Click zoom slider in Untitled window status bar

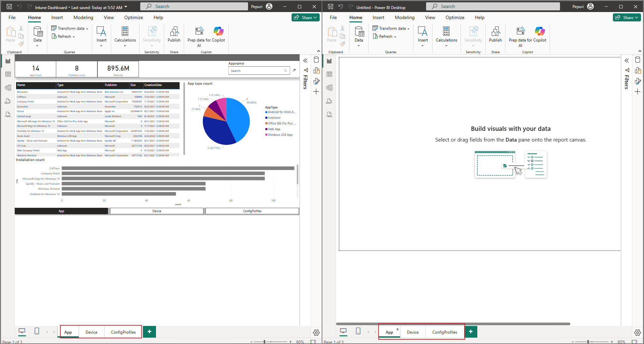pyautogui.click(x=592, y=342)
